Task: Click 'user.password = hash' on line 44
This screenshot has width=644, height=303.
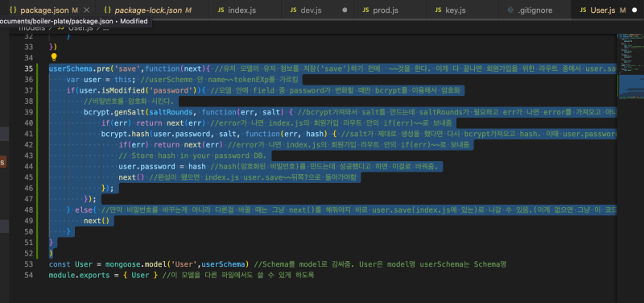Action: tap(163, 167)
